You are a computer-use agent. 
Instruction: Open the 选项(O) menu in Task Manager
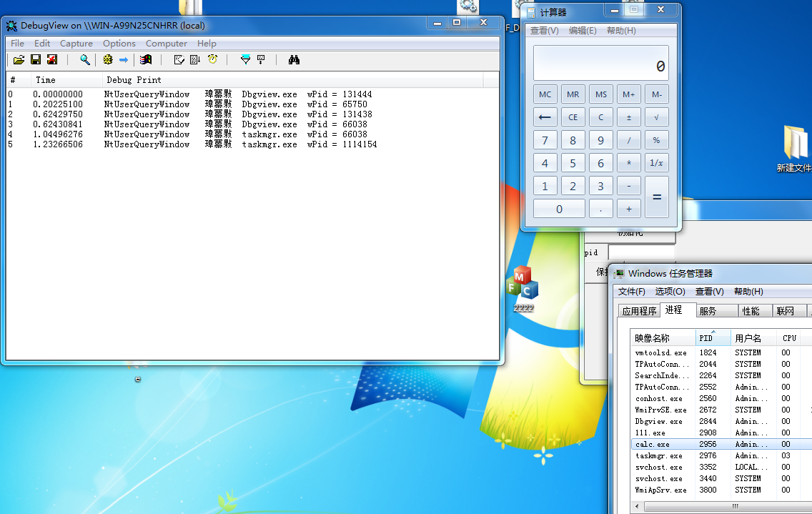(x=670, y=292)
